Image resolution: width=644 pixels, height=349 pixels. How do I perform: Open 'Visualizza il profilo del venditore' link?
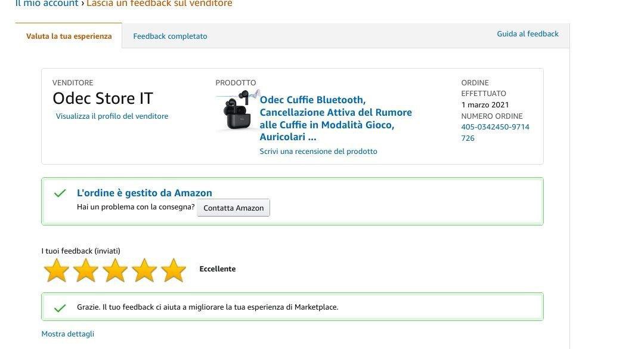(x=112, y=116)
